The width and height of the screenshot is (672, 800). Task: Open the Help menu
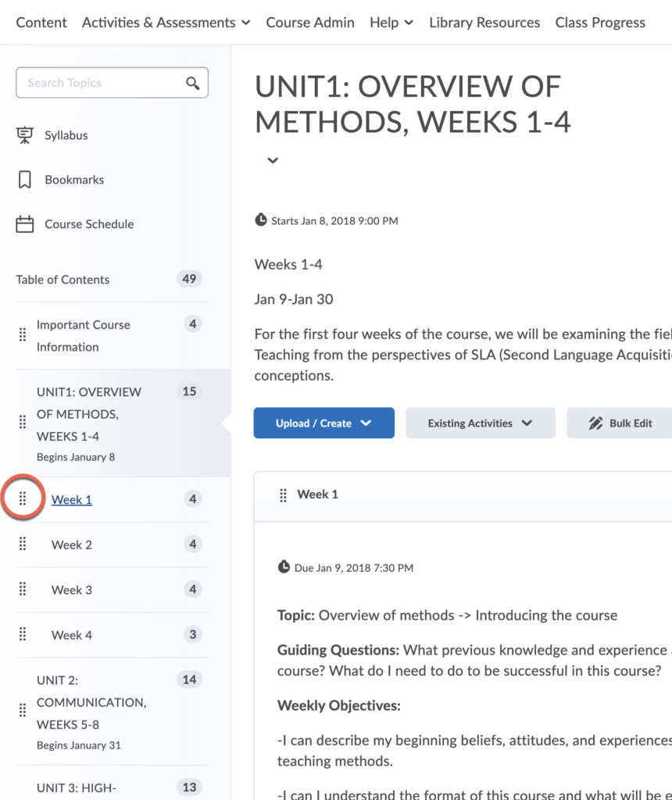[391, 23]
